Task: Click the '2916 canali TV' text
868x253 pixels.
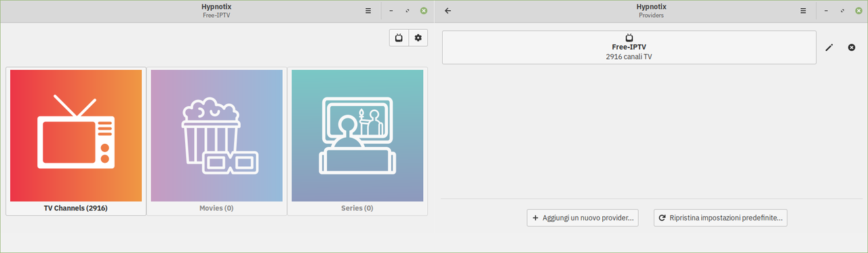Action: point(629,57)
